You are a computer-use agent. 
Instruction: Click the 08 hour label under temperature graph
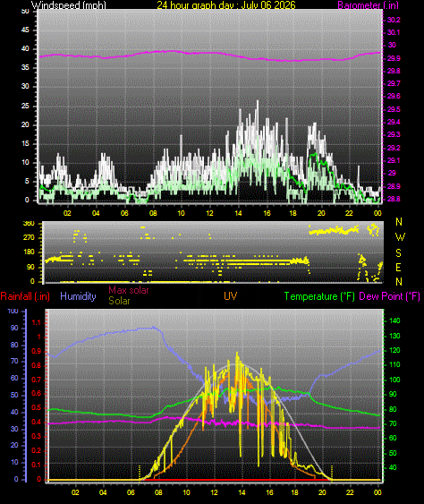point(158,492)
